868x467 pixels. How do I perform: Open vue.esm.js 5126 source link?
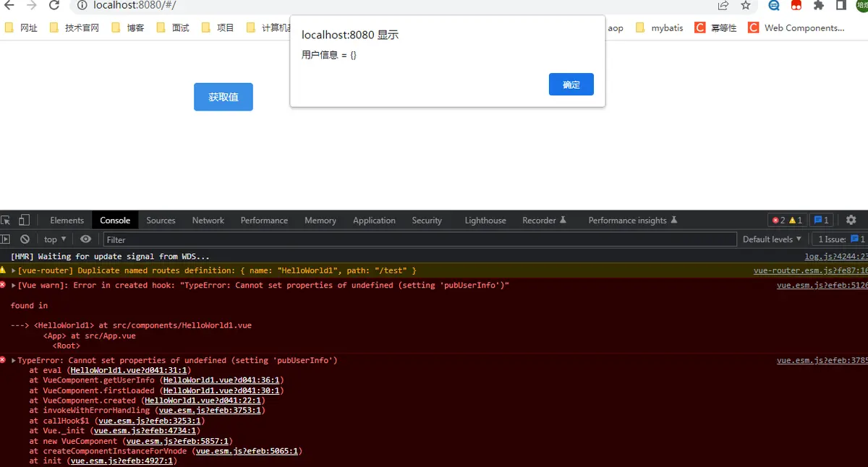(822, 285)
